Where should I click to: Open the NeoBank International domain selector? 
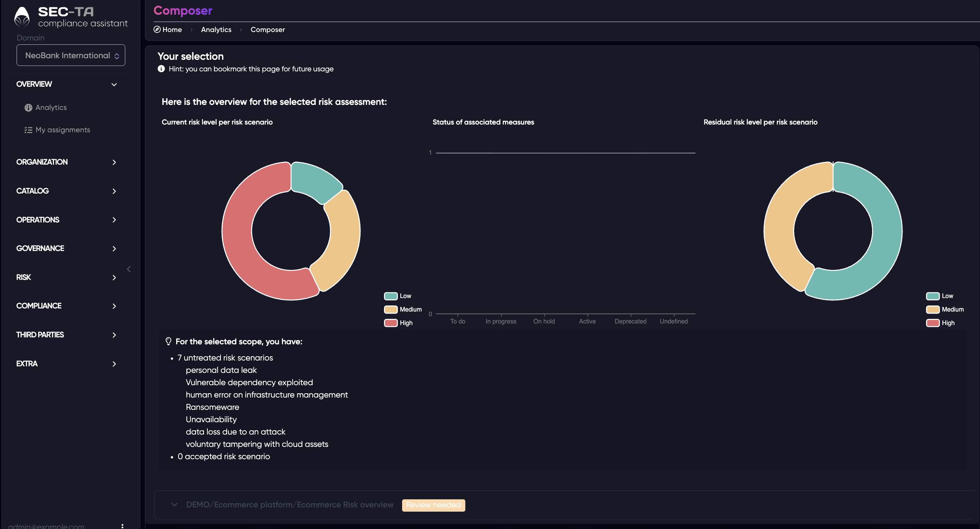point(71,55)
